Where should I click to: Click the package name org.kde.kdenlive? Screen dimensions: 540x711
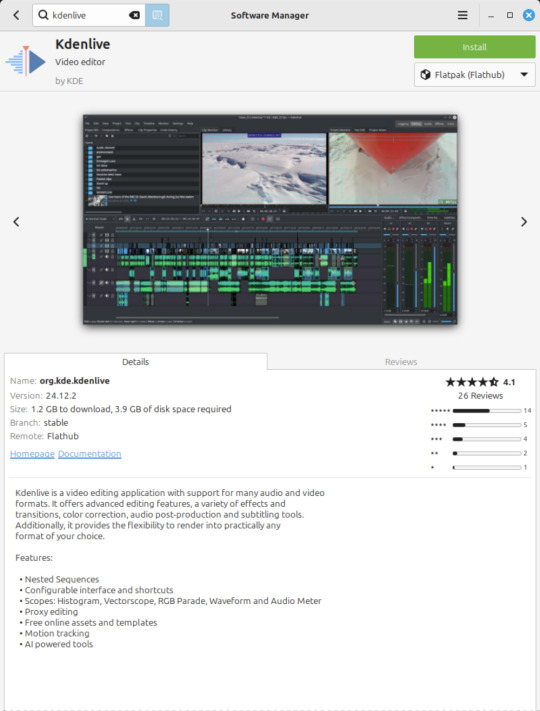[x=75, y=381]
